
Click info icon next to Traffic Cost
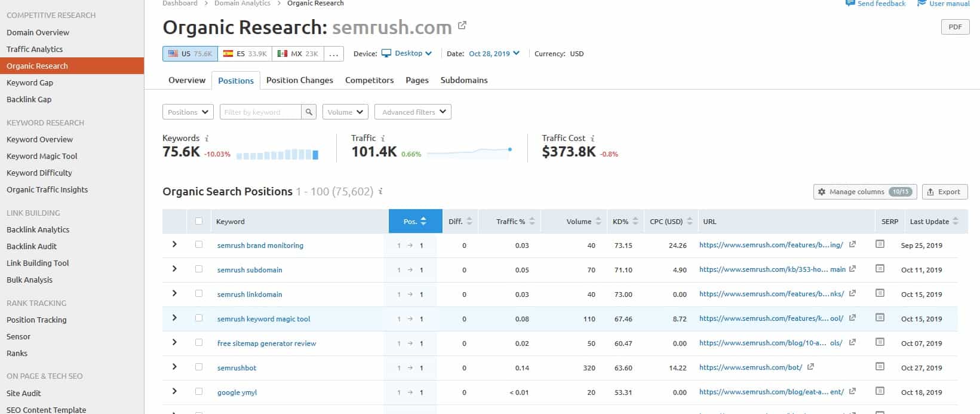pyautogui.click(x=592, y=139)
